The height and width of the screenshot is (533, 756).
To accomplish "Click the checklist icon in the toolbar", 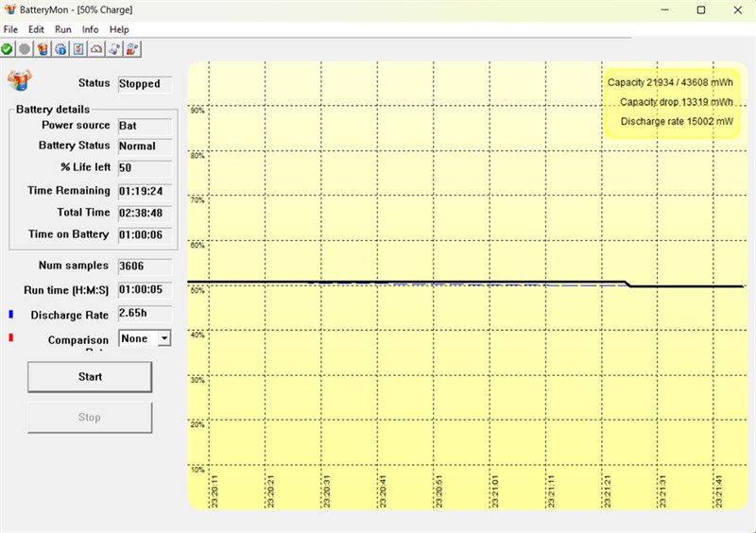I will point(78,48).
